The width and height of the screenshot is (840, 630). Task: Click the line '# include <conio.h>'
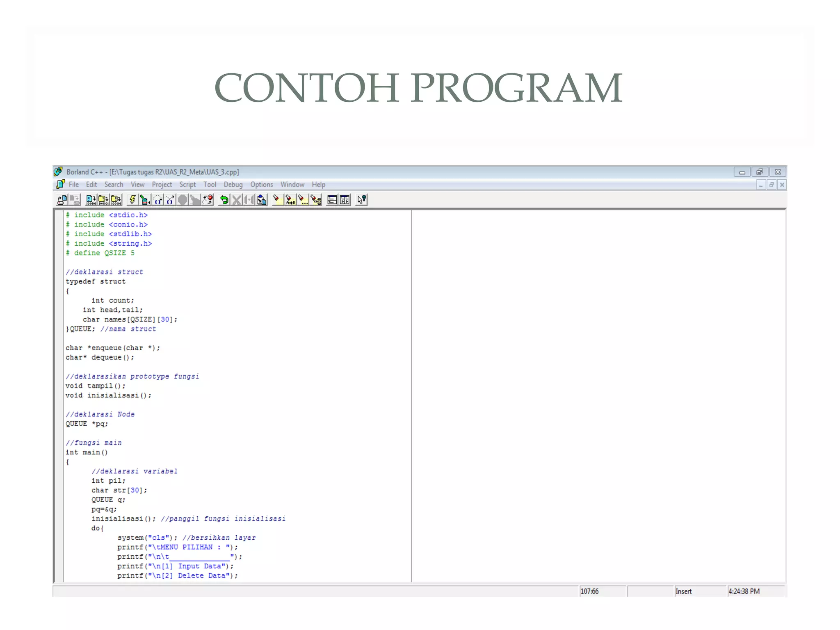[107, 224]
